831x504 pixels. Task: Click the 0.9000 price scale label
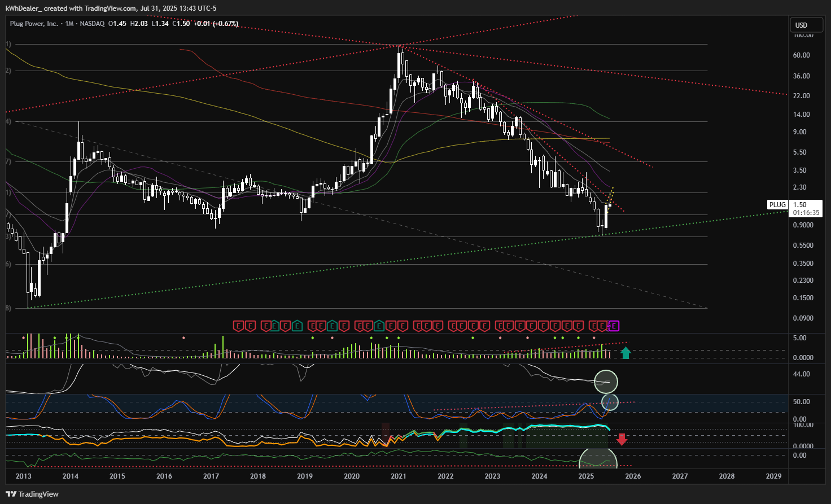coord(803,225)
